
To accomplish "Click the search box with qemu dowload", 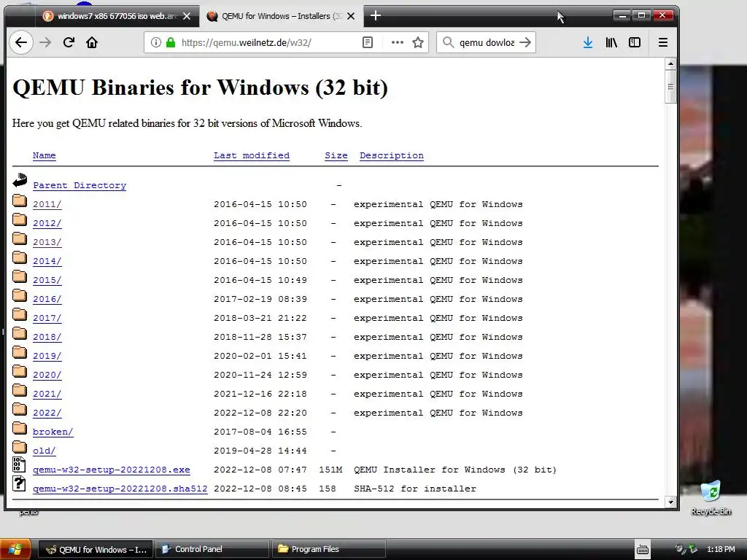I will [x=487, y=42].
